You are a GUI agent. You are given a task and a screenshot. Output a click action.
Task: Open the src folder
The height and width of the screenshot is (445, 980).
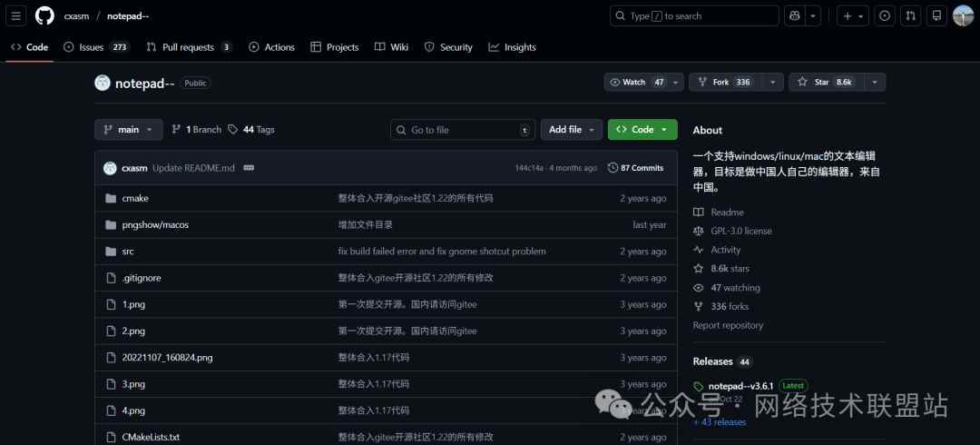(x=128, y=251)
